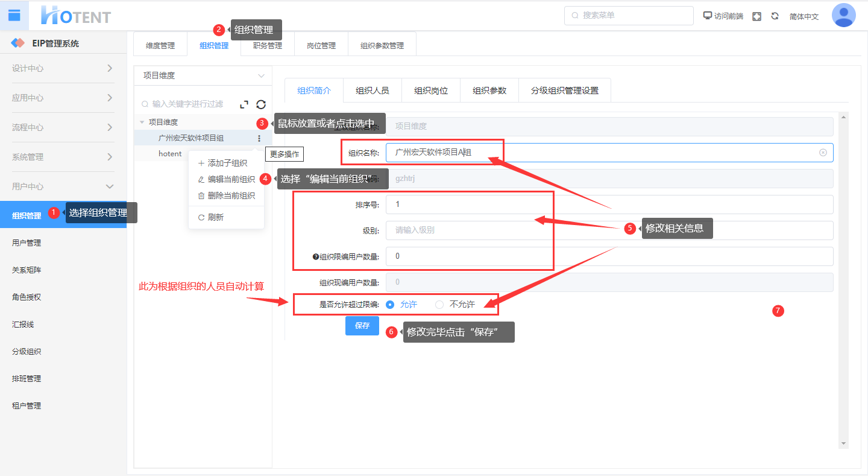Click the magnifier icon in 搜索菜单 box

click(575, 16)
